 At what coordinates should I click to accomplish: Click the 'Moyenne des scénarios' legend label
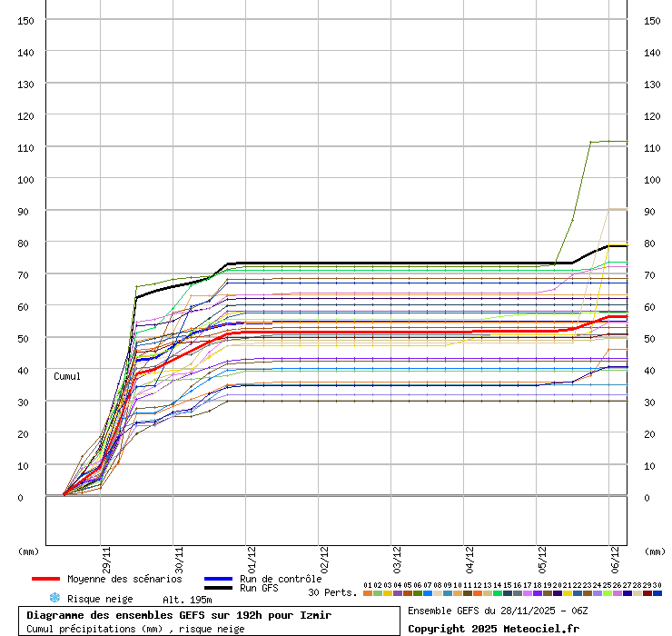(124, 579)
